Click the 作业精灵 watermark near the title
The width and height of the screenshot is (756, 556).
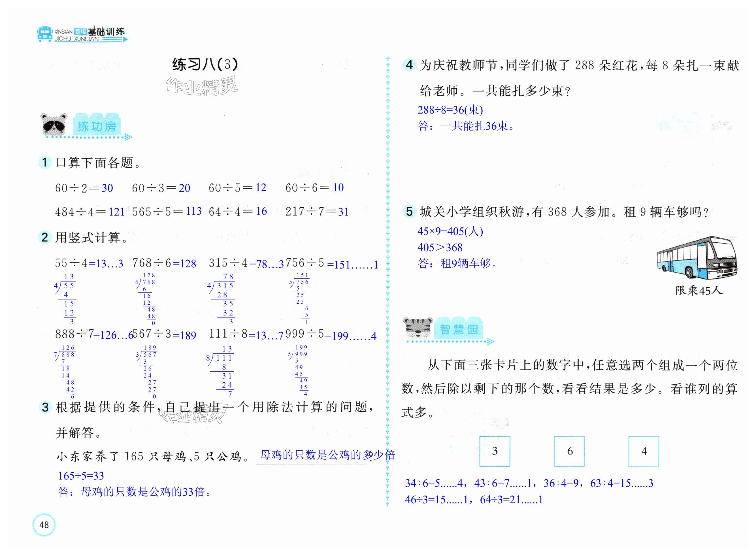coord(202,86)
